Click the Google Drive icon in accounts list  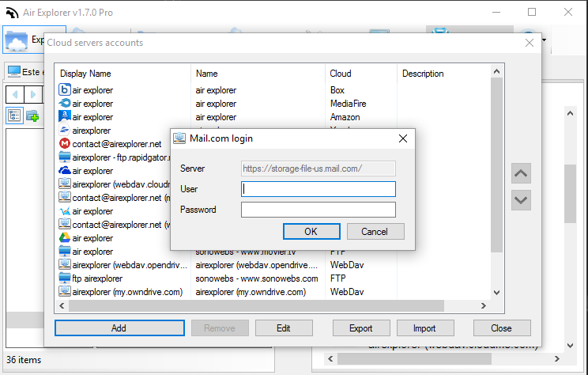point(65,237)
